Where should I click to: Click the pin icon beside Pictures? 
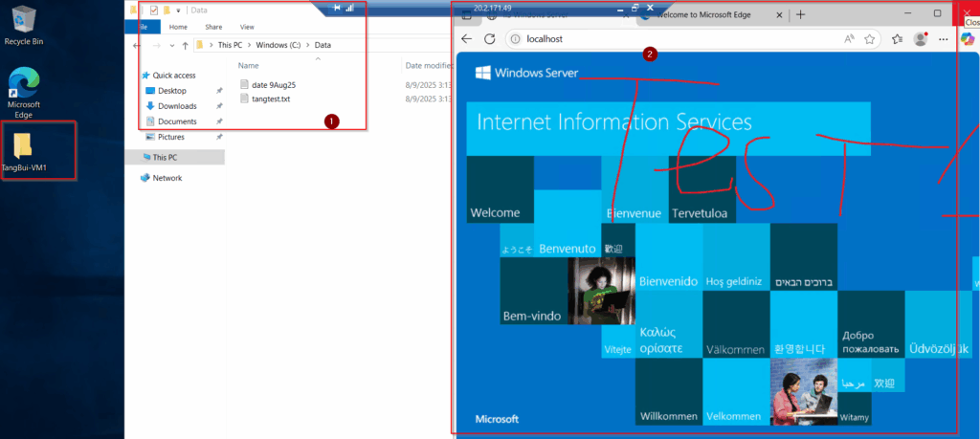tap(219, 137)
